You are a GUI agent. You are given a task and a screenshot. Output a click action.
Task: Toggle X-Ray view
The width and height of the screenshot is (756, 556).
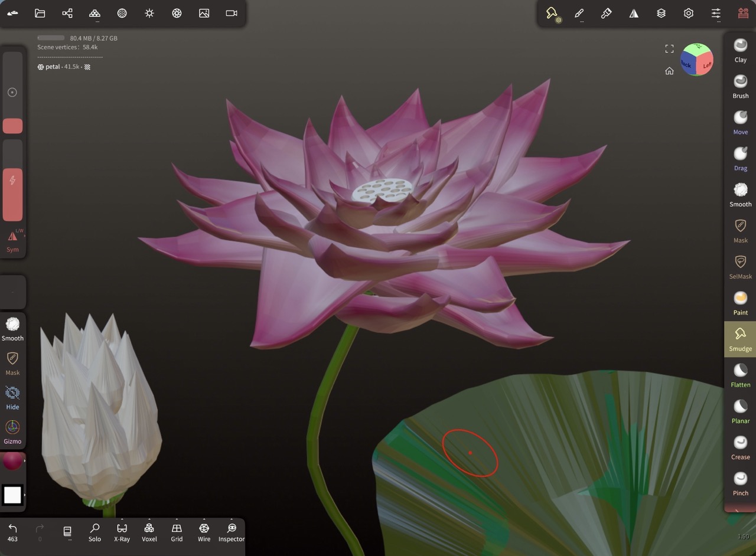tap(122, 532)
